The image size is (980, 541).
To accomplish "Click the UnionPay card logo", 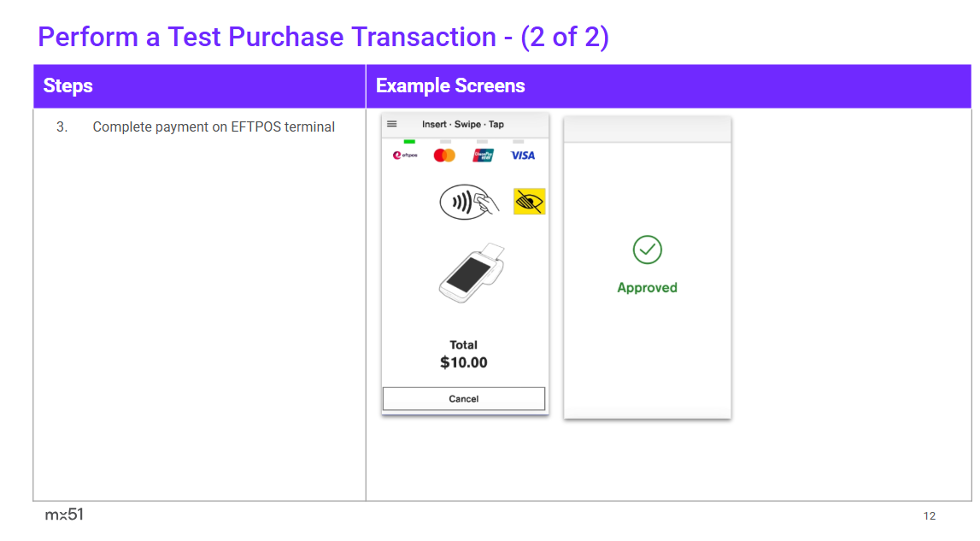I will [x=484, y=156].
